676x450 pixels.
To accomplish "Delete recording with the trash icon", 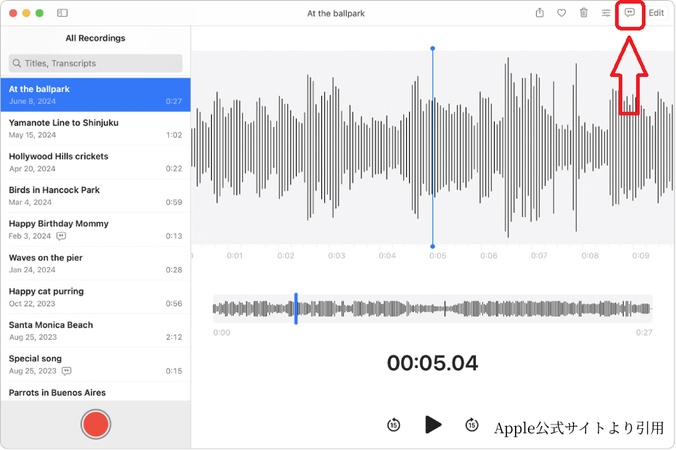I will (583, 13).
